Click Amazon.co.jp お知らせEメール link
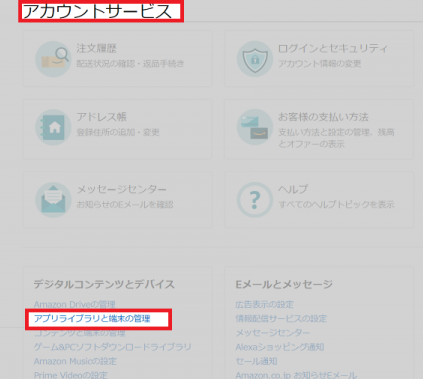 pyautogui.click(x=296, y=375)
